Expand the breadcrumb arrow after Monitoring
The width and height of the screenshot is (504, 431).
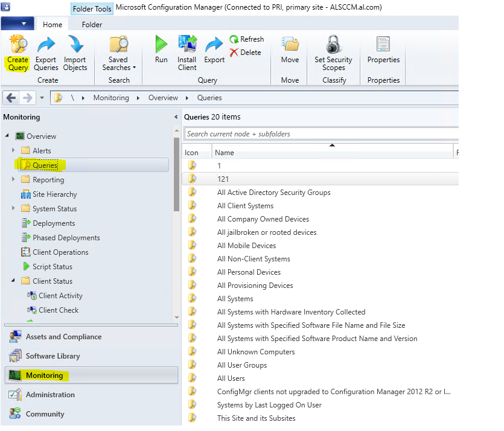pos(138,98)
